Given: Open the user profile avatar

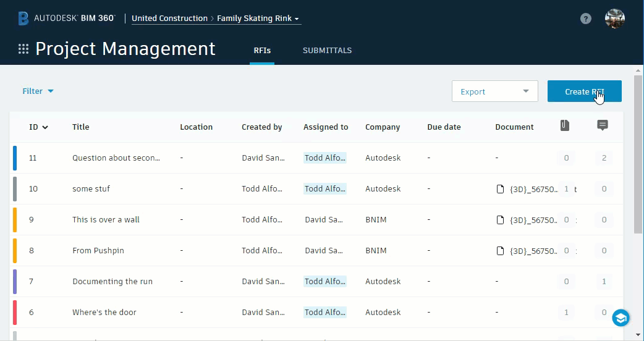Looking at the screenshot, I should [614, 19].
